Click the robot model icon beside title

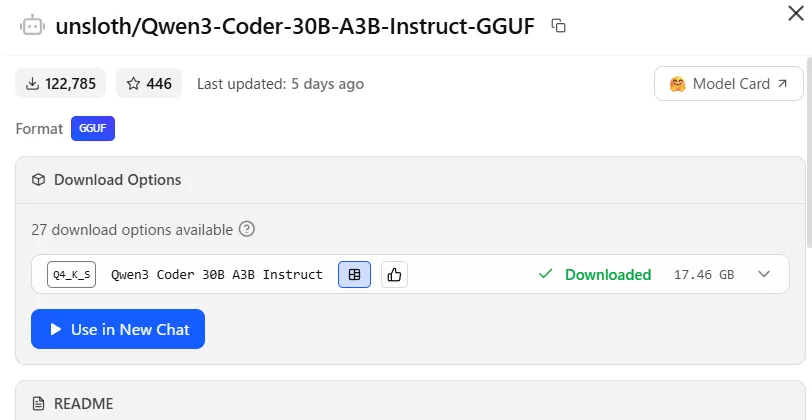pyautogui.click(x=34, y=26)
